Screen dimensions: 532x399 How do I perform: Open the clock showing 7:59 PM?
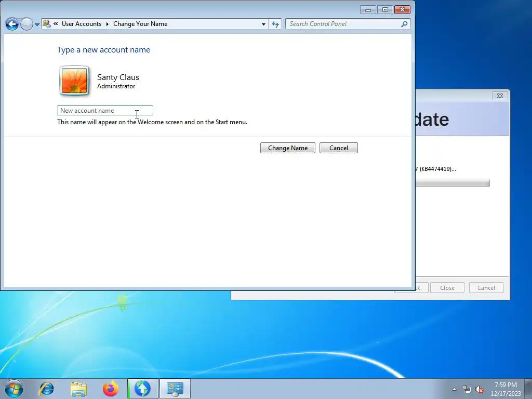tap(506, 389)
